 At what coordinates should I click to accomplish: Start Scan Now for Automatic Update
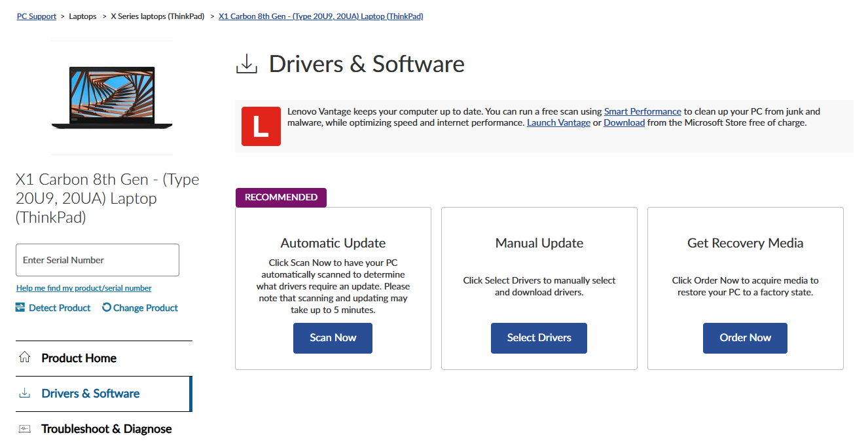333,338
